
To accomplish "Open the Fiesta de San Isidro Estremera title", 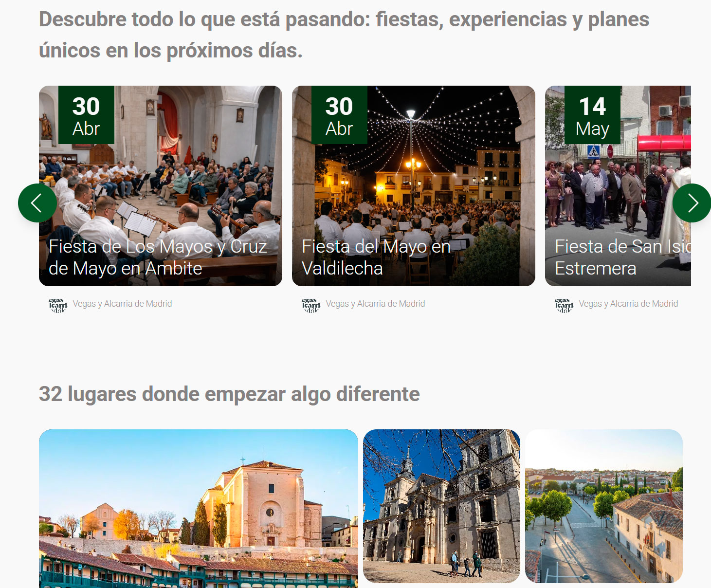I will point(623,257).
